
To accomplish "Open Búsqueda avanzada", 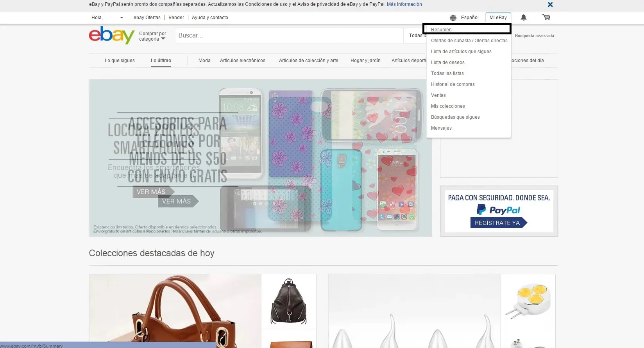I will coord(534,36).
